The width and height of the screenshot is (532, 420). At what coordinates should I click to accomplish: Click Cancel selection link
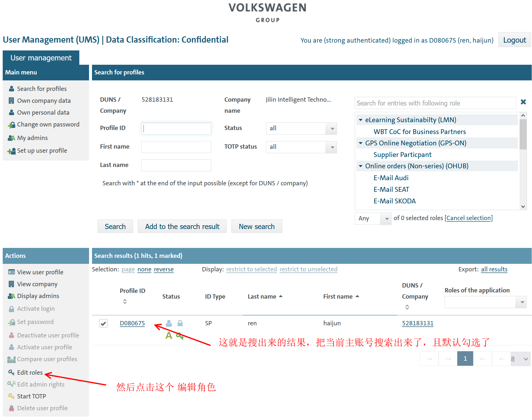tap(469, 218)
